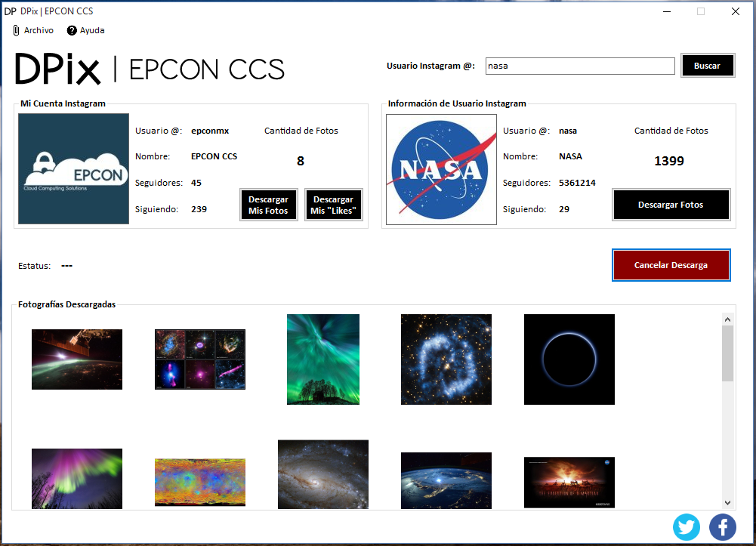Click the Siguiendo value "239"
756x546 pixels.
click(199, 209)
